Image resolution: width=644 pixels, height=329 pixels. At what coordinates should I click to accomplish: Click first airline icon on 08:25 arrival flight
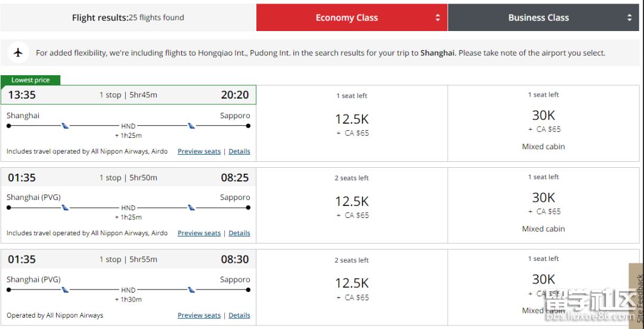(x=65, y=208)
